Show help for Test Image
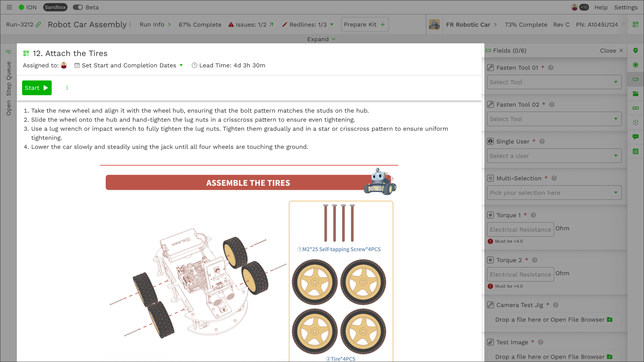 (541, 342)
